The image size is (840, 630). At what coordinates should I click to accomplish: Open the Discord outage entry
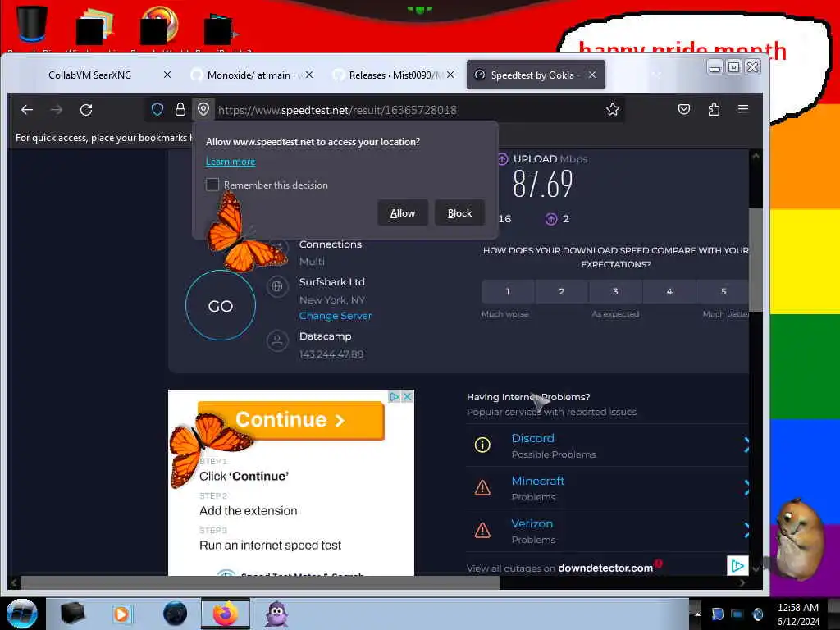[x=533, y=438]
